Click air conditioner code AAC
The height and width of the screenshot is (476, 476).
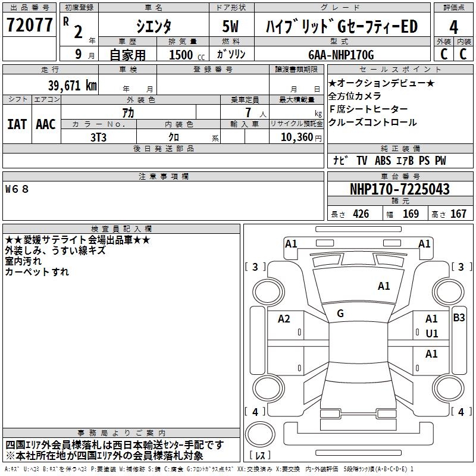(x=46, y=124)
